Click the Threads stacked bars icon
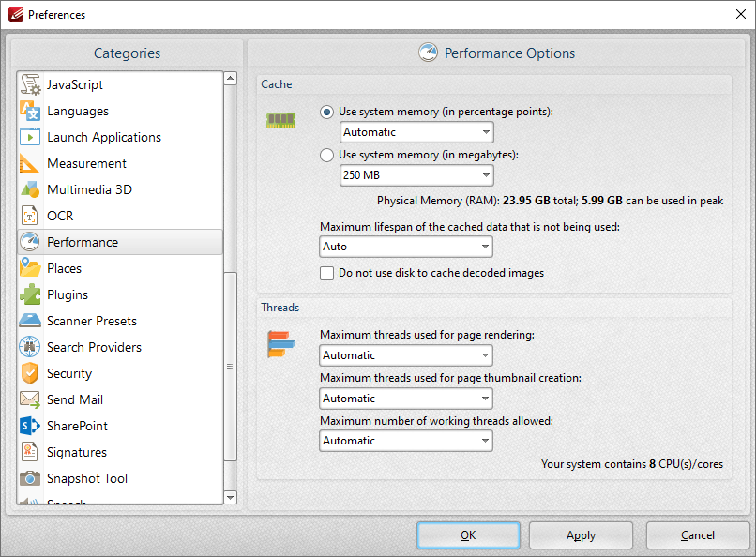Image resolution: width=756 pixels, height=557 pixels. [280, 344]
